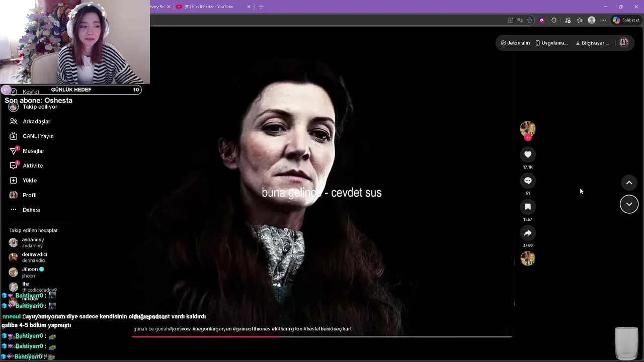Bookmark the video with 1557 saves
Screen dimensions: 644x362
pos(528,207)
